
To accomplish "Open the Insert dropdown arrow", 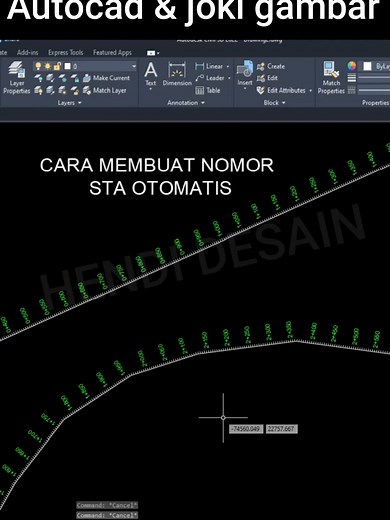I will click(245, 89).
